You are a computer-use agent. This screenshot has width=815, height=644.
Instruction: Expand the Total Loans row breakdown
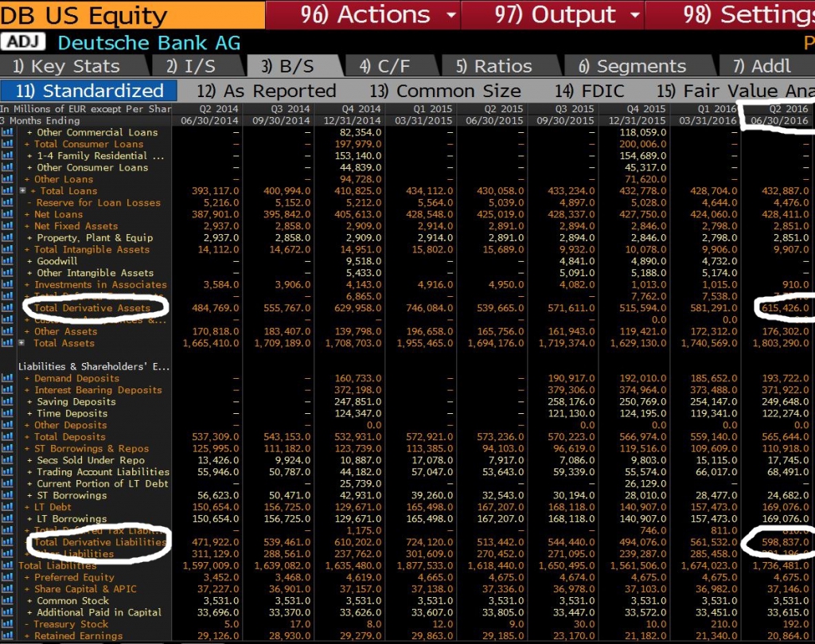(22, 191)
